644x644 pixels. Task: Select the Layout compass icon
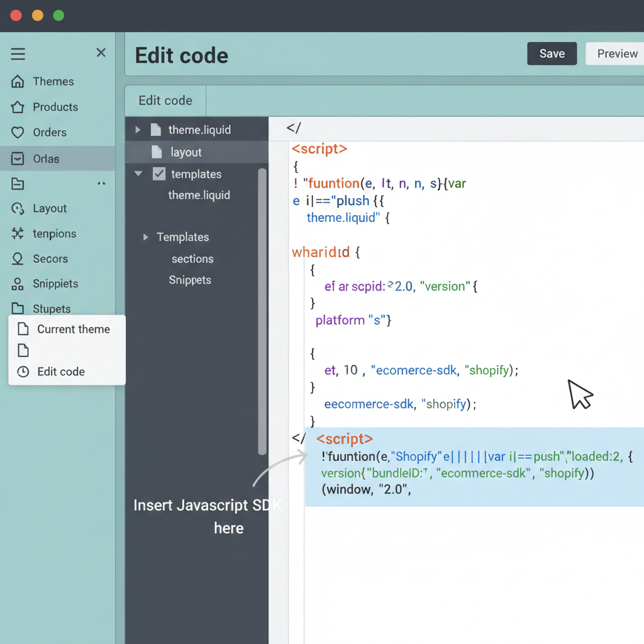pyautogui.click(x=18, y=208)
